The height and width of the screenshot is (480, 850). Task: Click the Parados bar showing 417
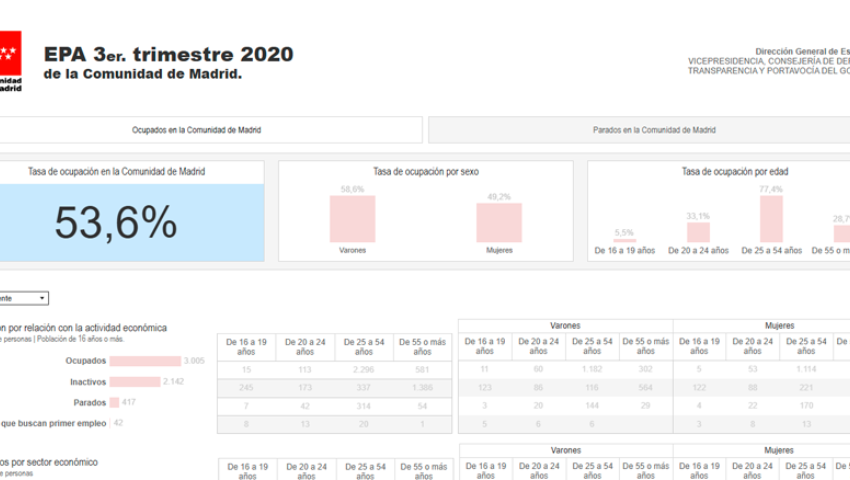click(x=114, y=402)
